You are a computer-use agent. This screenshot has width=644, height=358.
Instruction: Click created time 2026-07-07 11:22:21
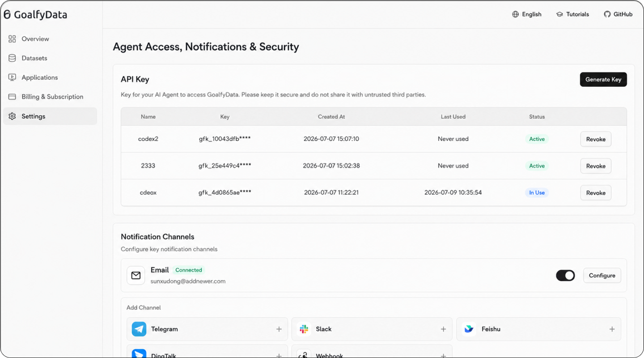[331, 192]
